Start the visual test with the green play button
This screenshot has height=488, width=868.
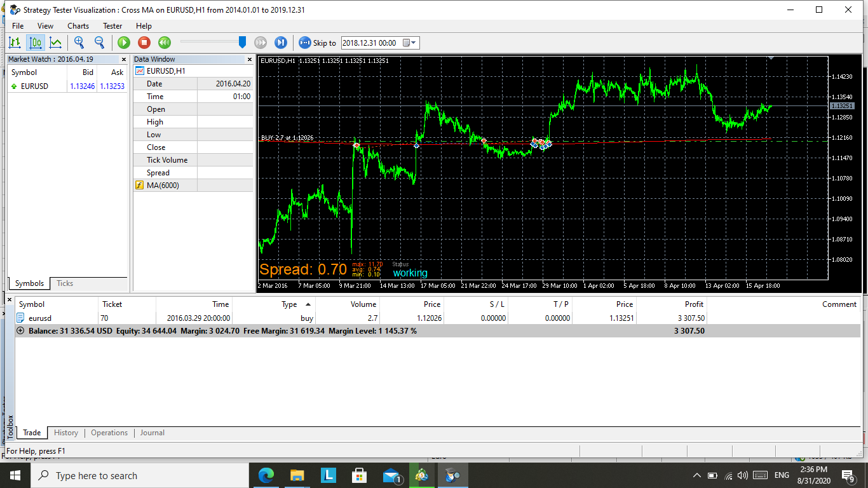pyautogui.click(x=124, y=43)
